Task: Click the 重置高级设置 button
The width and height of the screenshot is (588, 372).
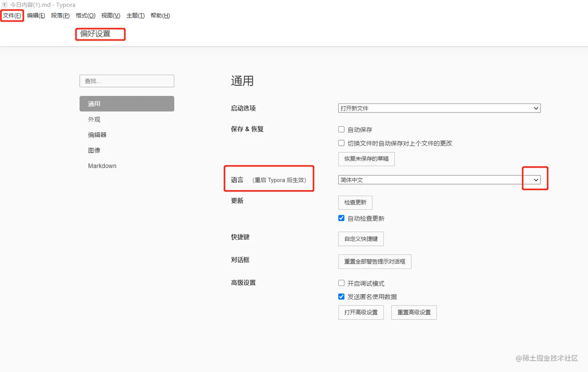Action: (414, 312)
